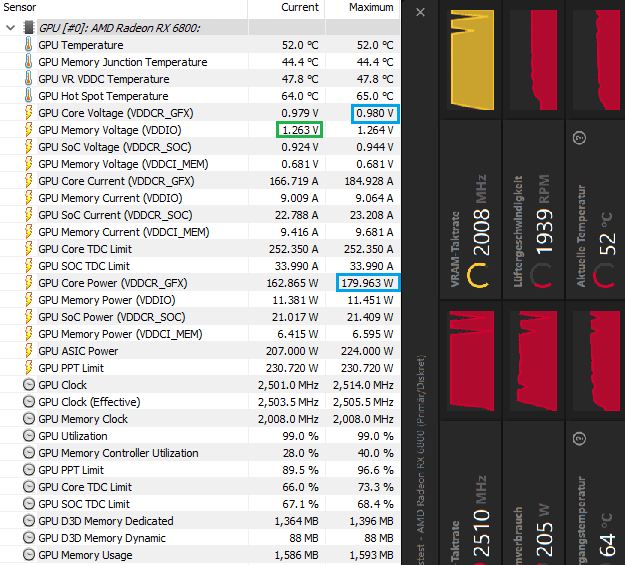
Task: Click lightning icon next to GPU SoC Voltage
Action: [x=28, y=146]
